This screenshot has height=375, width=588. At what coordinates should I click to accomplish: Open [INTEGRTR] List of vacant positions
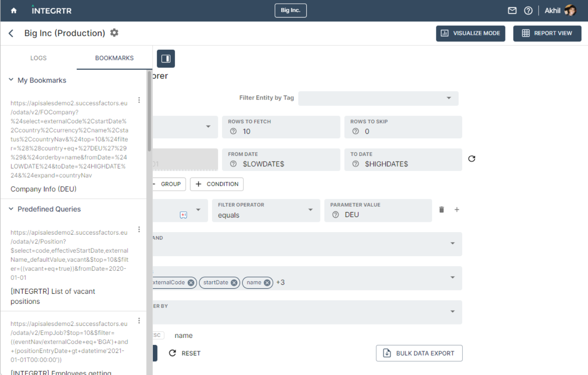pyautogui.click(x=53, y=296)
